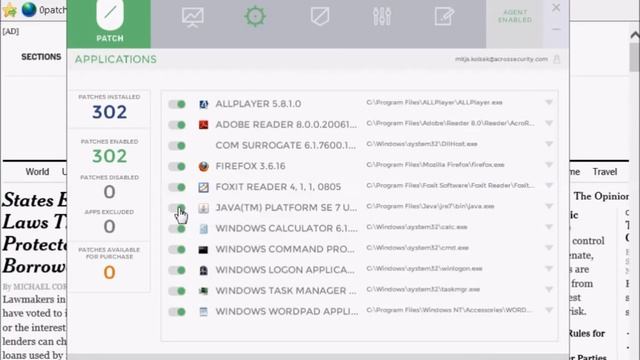This screenshot has width=640, height=360.
Task: Click the green crosshair target icon
Action: click(x=255, y=16)
